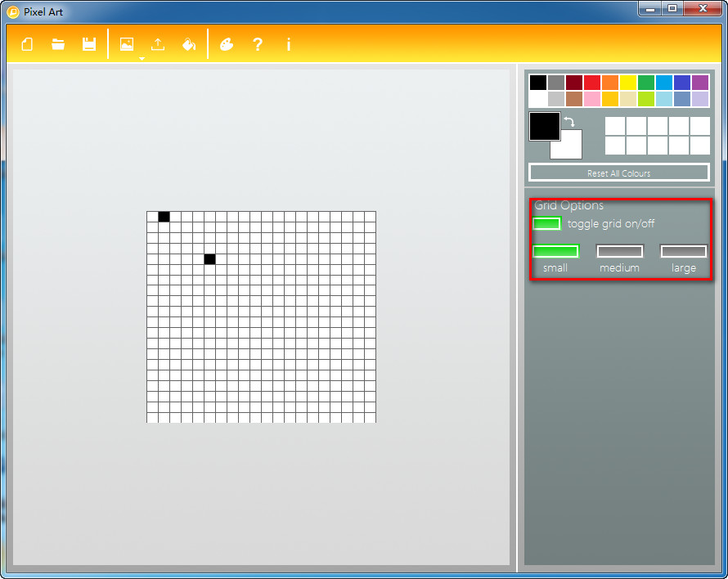The height and width of the screenshot is (579, 728).
Task: Pick the dark gray colour swatch
Action: 555,83
